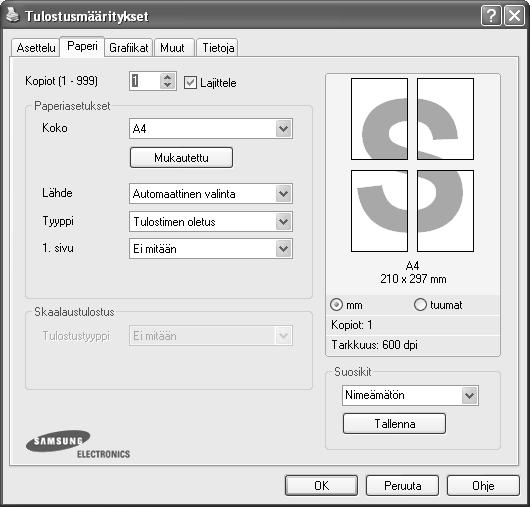Viewport: 530px width, 507px height.
Task: Close the Tulostusmääritykset dialog
Action: click(514, 16)
